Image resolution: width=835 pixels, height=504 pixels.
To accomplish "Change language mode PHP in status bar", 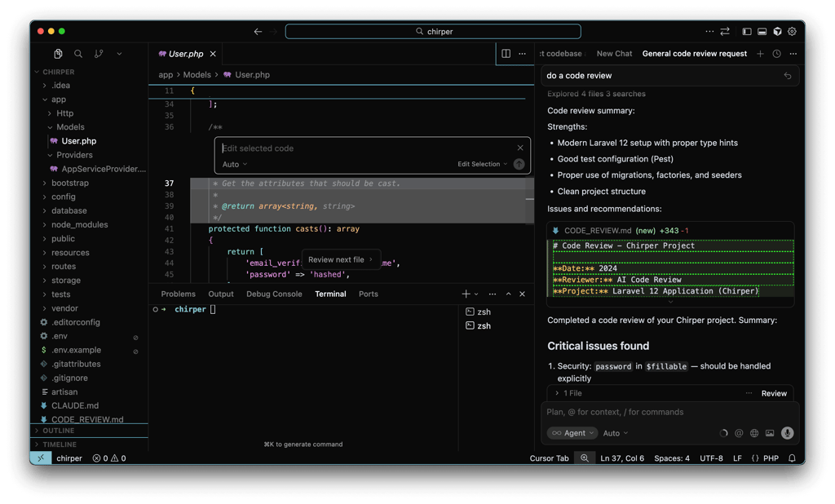I will (x=771, y=458).
